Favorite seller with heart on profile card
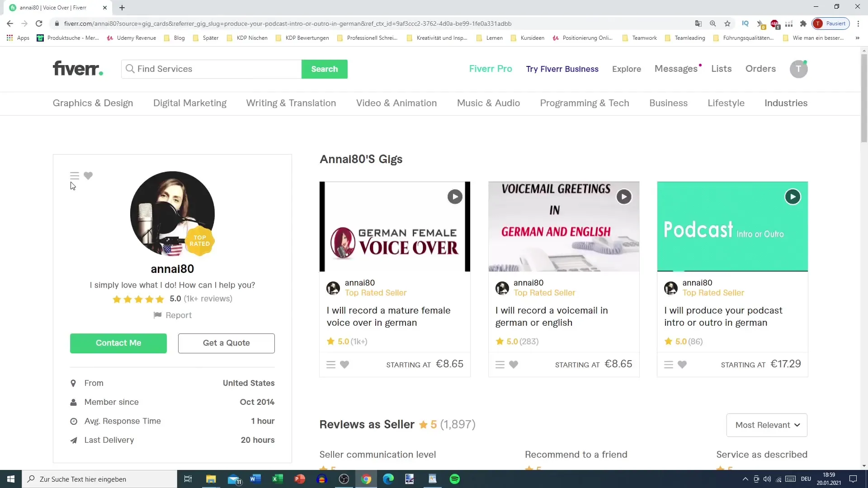This screenshot has height=488, width=868. [x=88, y=176]
